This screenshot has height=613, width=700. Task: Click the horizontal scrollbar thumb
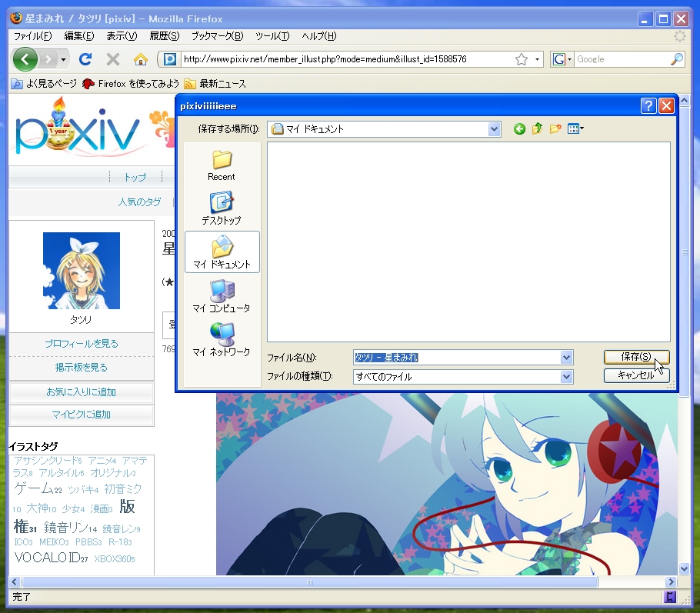point(310,581)
